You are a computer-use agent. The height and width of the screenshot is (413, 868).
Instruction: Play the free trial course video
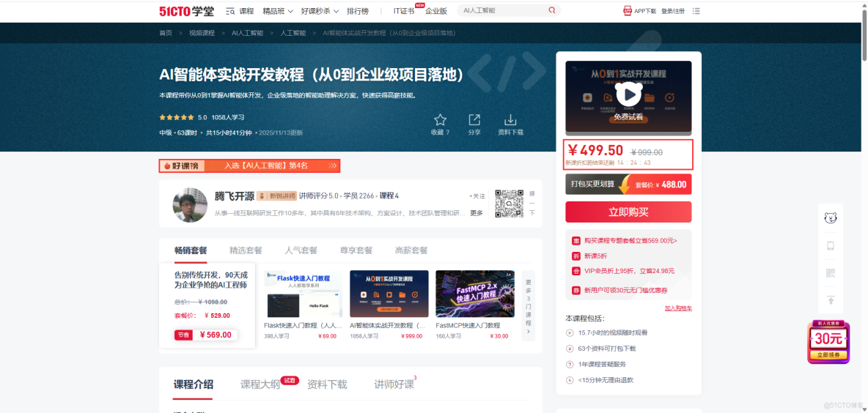coord(628,95)
